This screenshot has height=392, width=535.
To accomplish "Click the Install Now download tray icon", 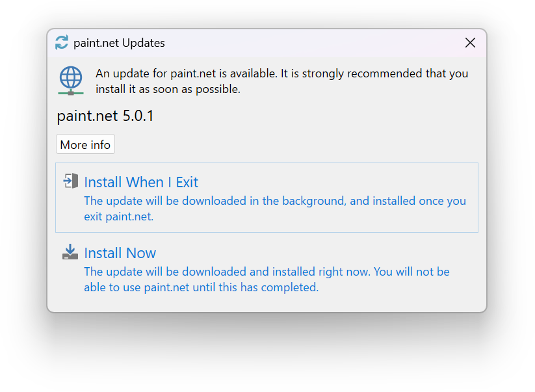I will [x=70, y=252].
